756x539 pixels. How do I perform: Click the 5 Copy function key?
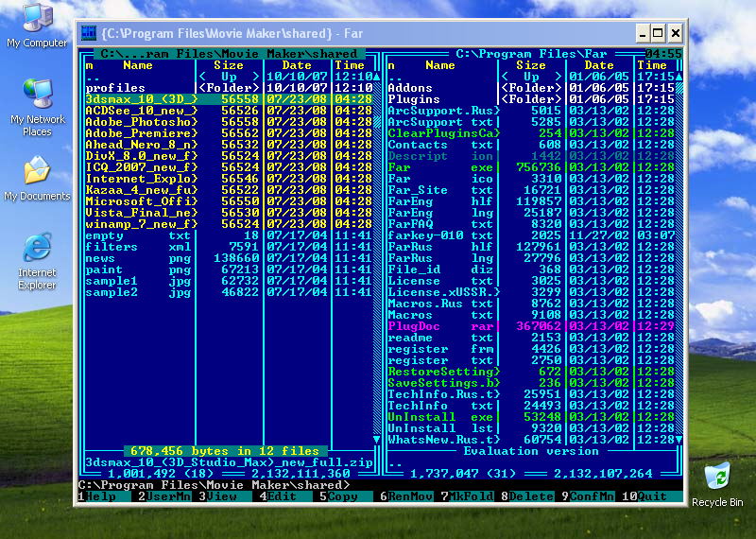pos(346,496)
